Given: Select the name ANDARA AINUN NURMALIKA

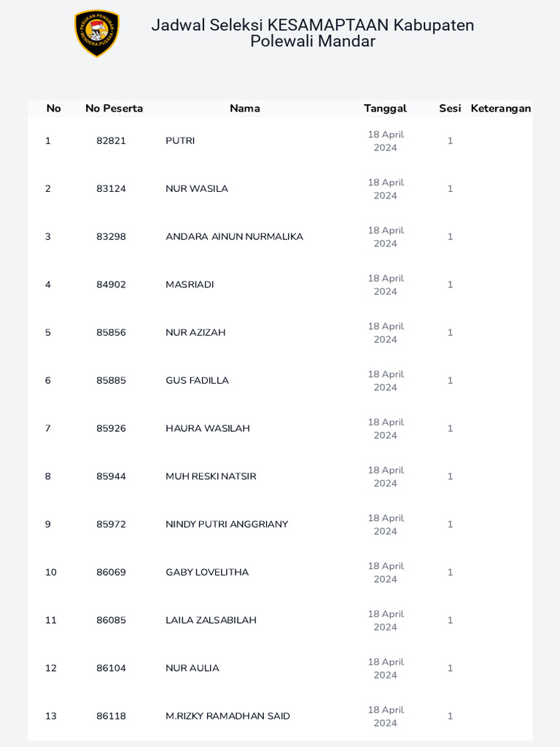Looking at the screenshot, I should (234, 237).
